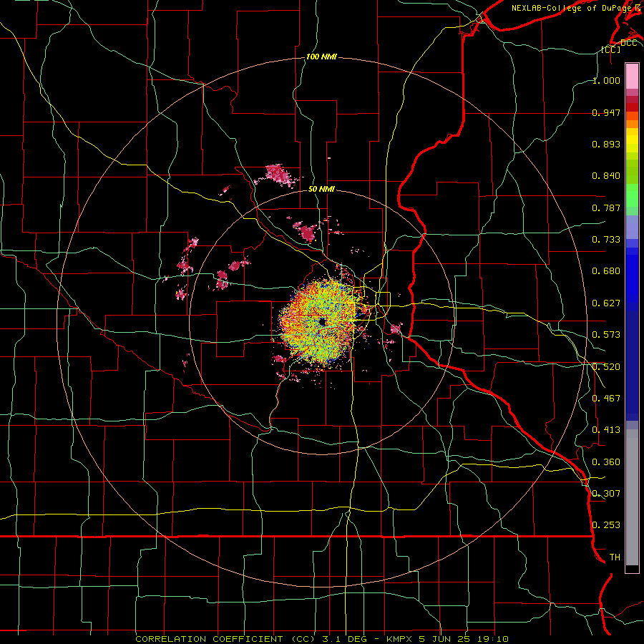This screenshot has width=644, height=644.
Task: Select the 0.840 scale value
Action: click(606, 176)
